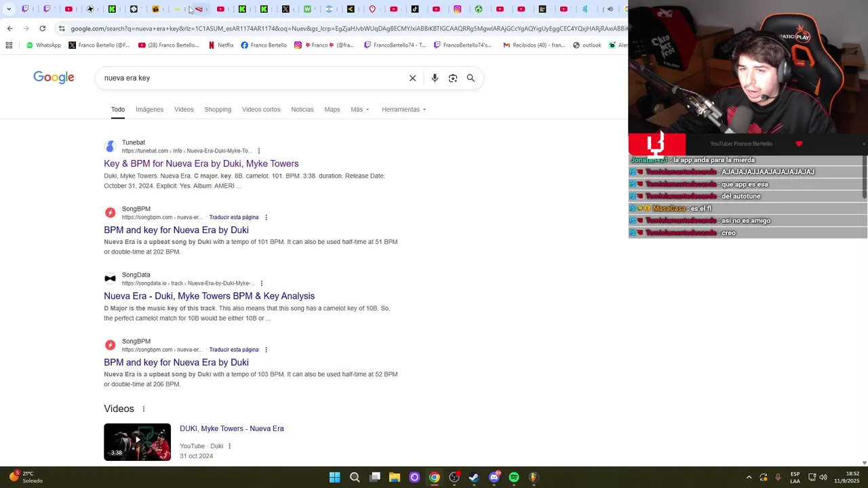The height and width of the screenshot is (488, 868).
Task: Open the Franco Bertello X bookmark
Action: point(99,45)
